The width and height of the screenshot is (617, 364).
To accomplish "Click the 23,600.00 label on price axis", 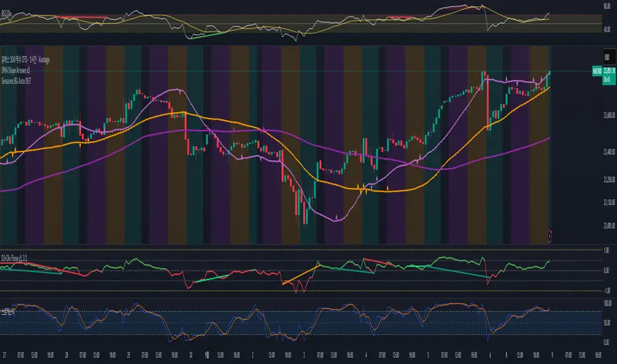I will [604, 113].
